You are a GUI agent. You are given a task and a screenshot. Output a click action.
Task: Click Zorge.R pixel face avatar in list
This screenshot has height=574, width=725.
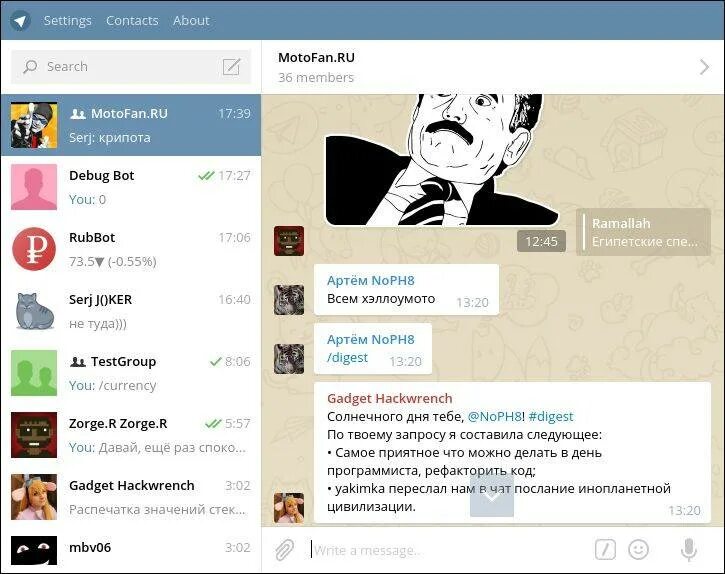click(34, 435)
